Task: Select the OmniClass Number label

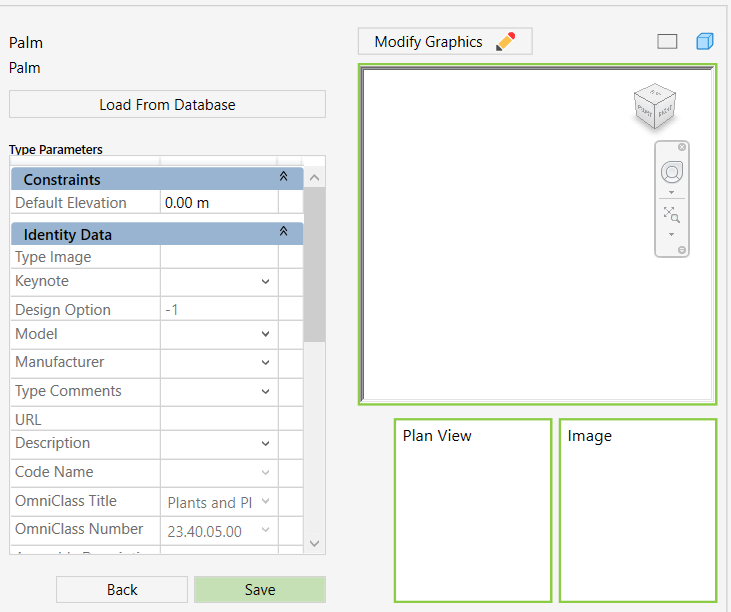Action: [79, 529]
